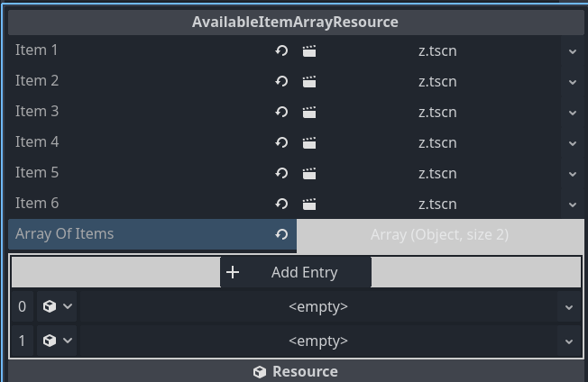Expand Item 3 resource options chevron
The image size is (588, 382).
[x=573, y=113]
